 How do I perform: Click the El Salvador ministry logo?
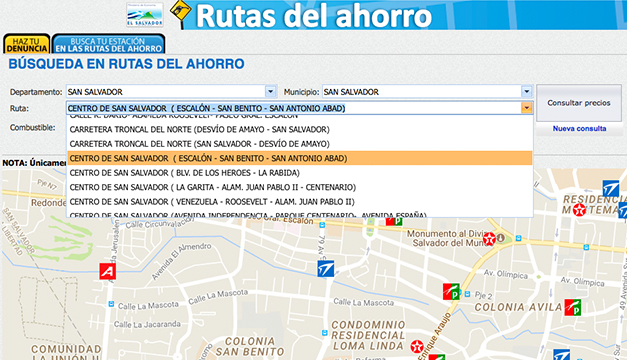(x=145, y=15)
